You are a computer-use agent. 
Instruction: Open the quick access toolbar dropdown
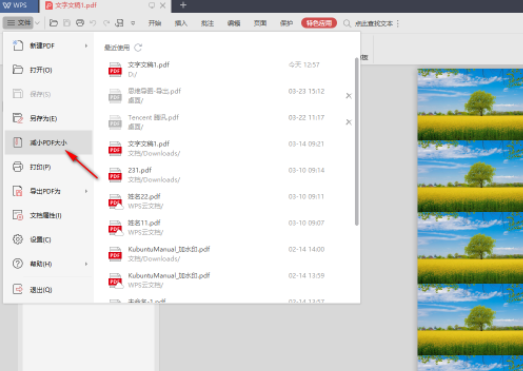point(133,23)
